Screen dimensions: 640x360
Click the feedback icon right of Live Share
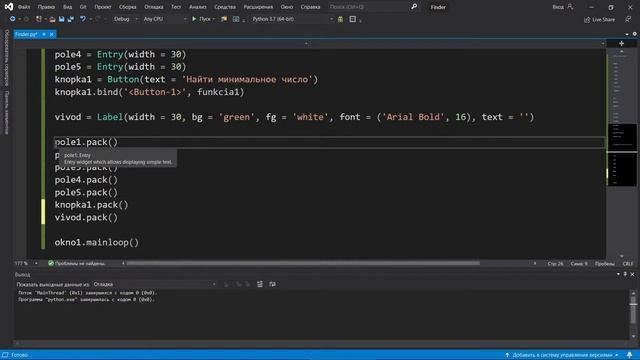click(628, 19)
